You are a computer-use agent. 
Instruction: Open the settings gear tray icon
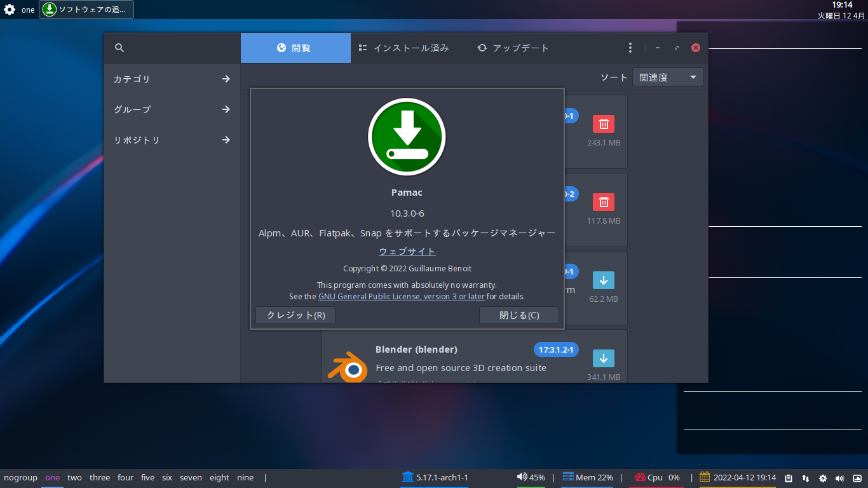point(823,478)
